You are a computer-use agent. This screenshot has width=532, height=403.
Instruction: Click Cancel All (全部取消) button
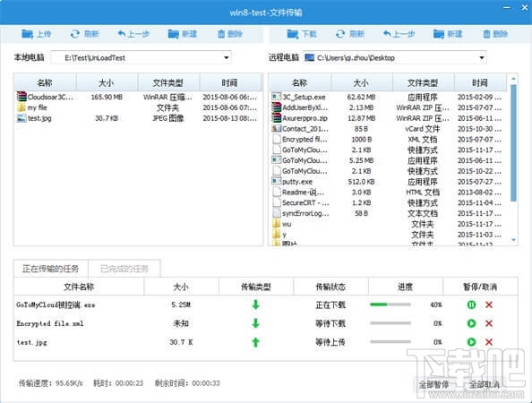click(485, 384)
